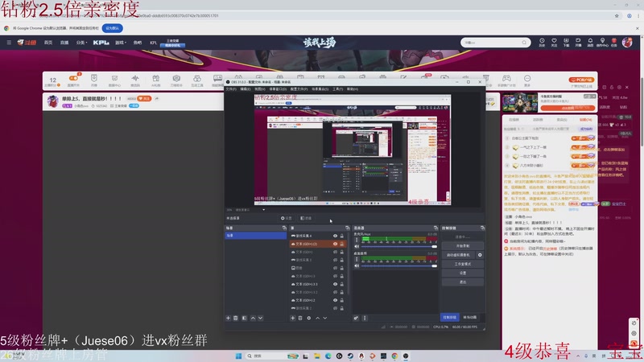Enable 工作室模式 studio mode button

point(462,264)
